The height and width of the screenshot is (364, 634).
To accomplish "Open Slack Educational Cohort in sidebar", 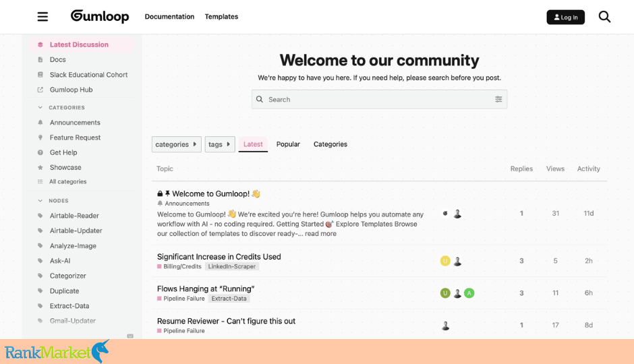I will click(x=88, y=75).
